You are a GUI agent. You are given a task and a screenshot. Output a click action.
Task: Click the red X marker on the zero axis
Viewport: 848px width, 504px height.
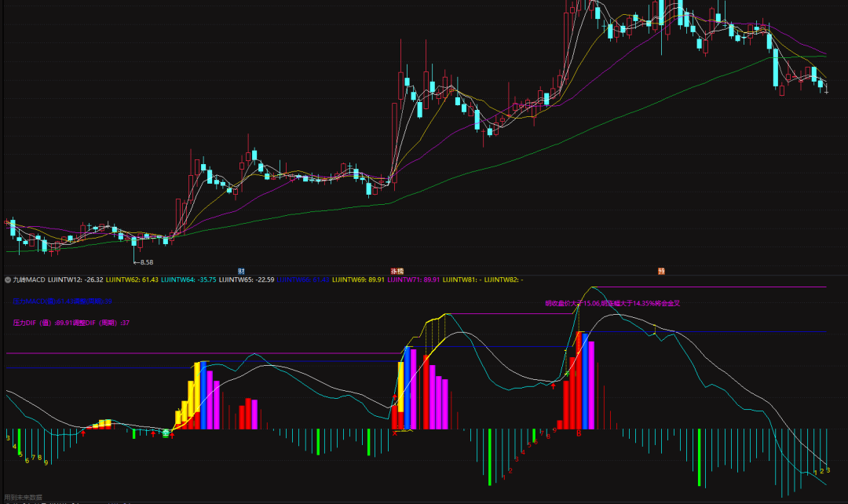[x=395, y=433]
